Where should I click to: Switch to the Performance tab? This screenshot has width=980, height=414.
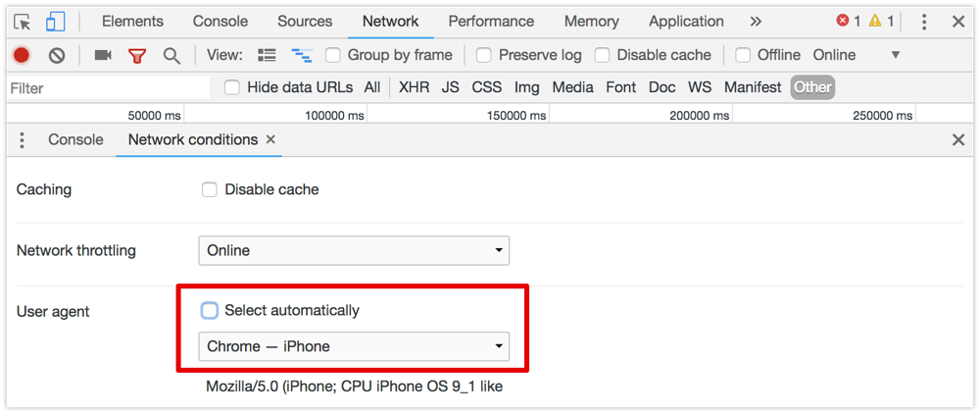pyautogui.click(x=491, y=22)
